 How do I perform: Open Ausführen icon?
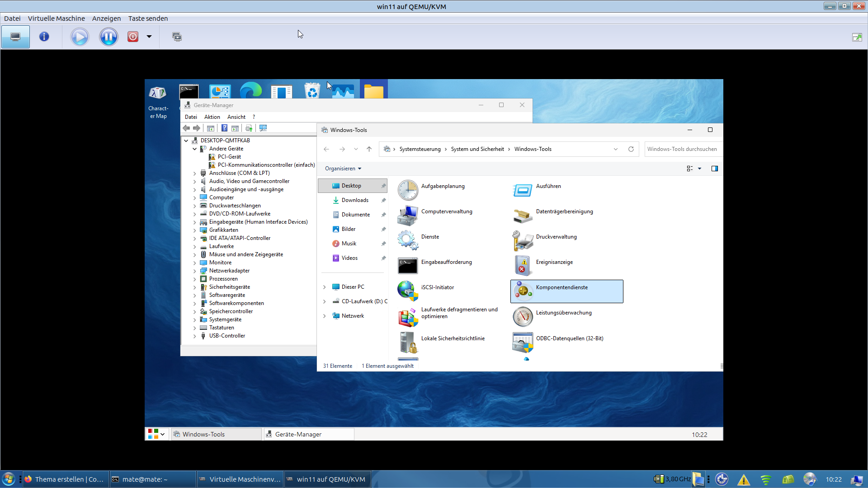[523, 190]
